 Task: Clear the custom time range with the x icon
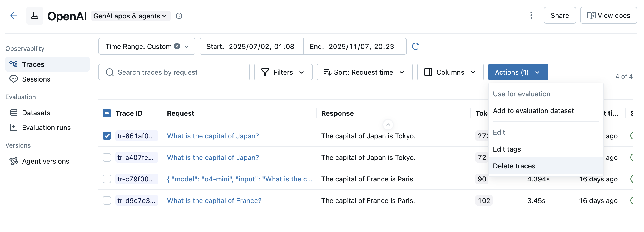[x=177, y=46]
